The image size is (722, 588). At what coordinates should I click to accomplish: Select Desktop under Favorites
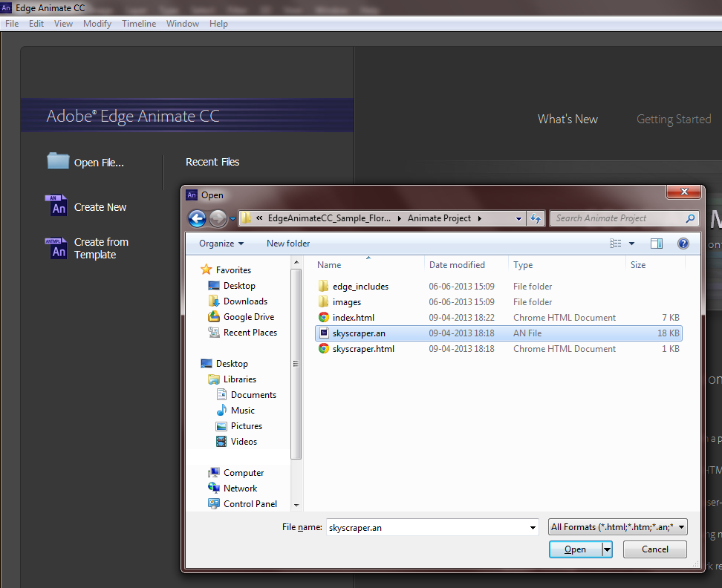click(239, 286)
